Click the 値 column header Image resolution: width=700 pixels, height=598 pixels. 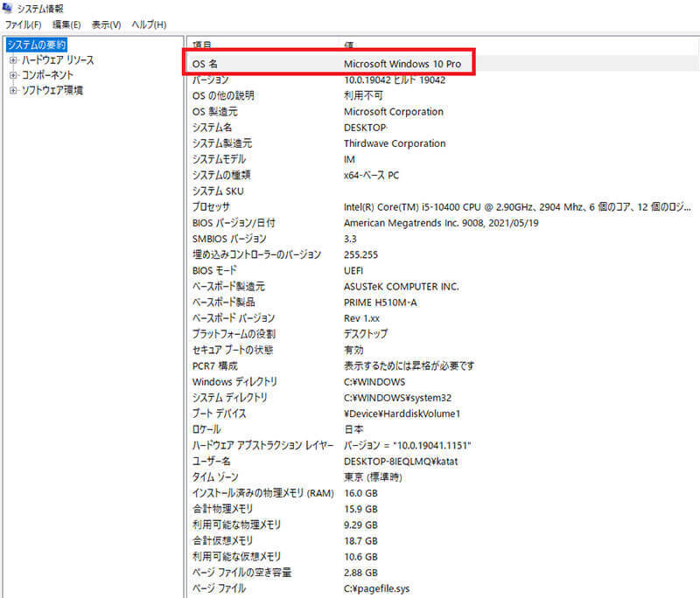350,44
